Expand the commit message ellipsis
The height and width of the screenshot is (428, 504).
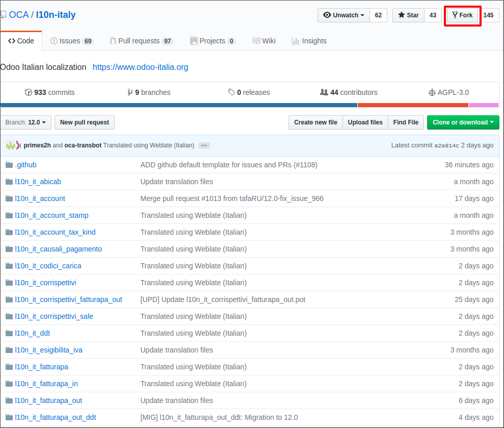[x=204, y=145]
